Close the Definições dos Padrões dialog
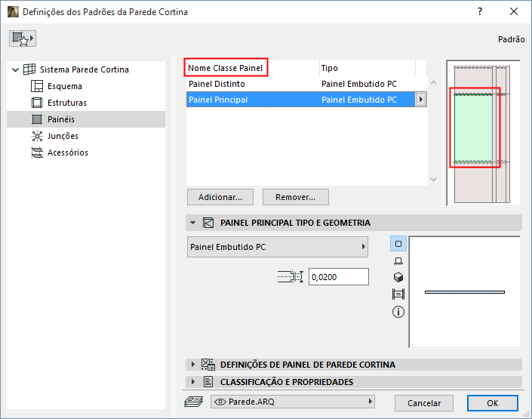Viewport: 532px width, 419px height. [x=514, y=11]
